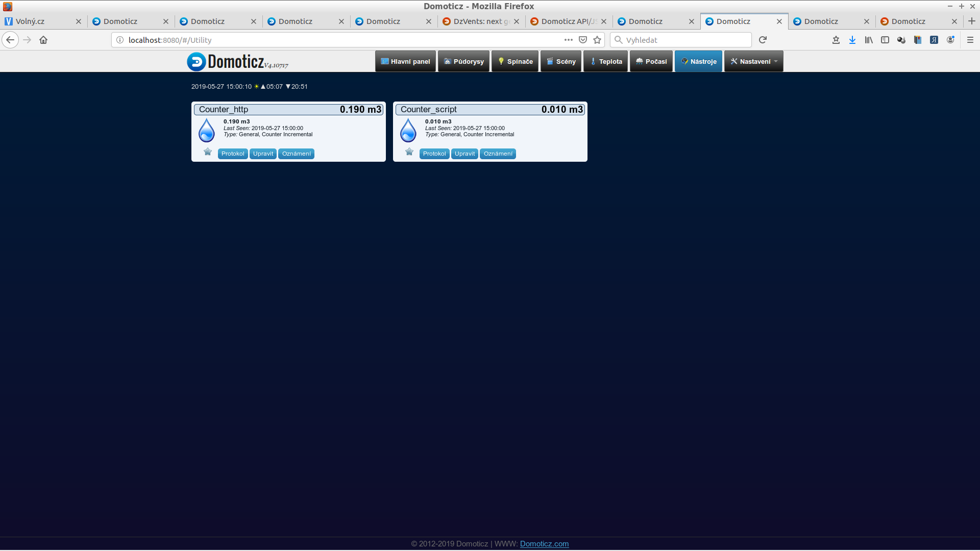Click the Domoticz logo icon

(197, 62)
